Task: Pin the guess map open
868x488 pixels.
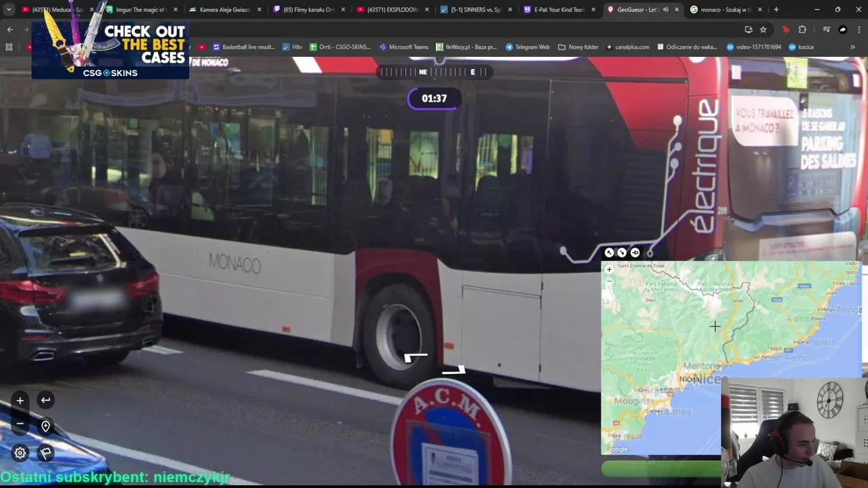Action: pyautogui.click(x=635, y=252)
